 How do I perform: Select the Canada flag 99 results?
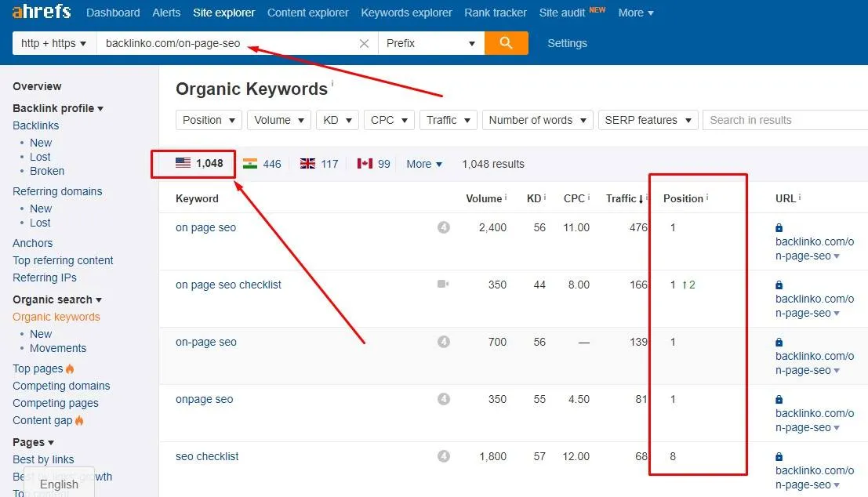pyautogui.click(x=373, y=164)
